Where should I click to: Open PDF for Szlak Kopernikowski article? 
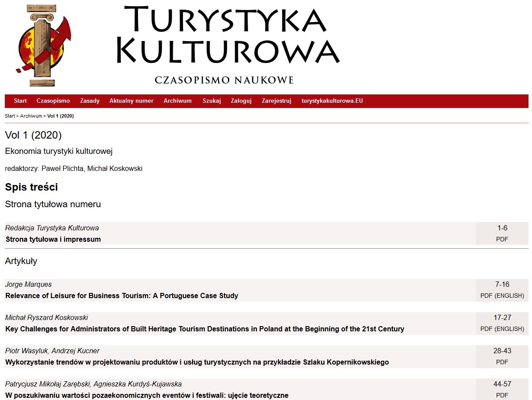tap(502, 362)
